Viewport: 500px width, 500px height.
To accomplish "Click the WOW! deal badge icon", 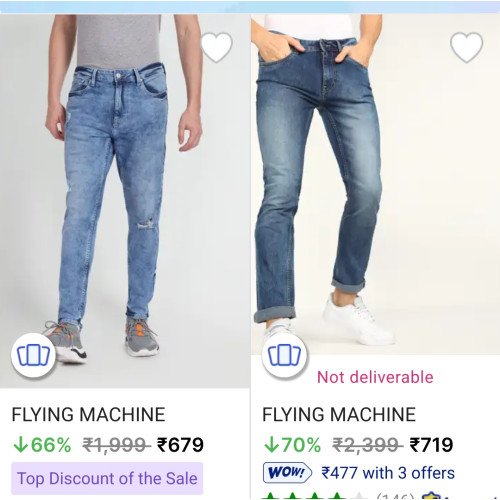I will point(287,473).
